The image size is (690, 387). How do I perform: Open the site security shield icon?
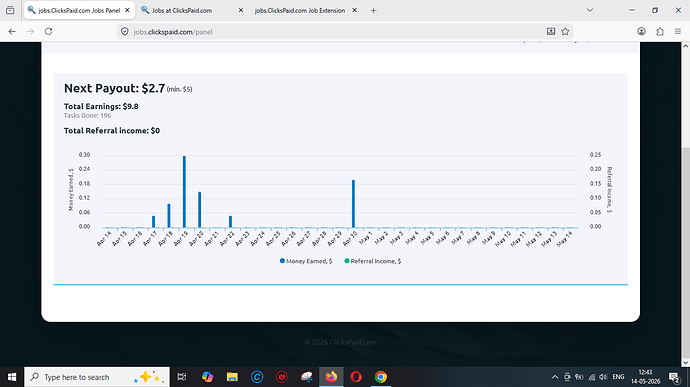pos(125,32)
